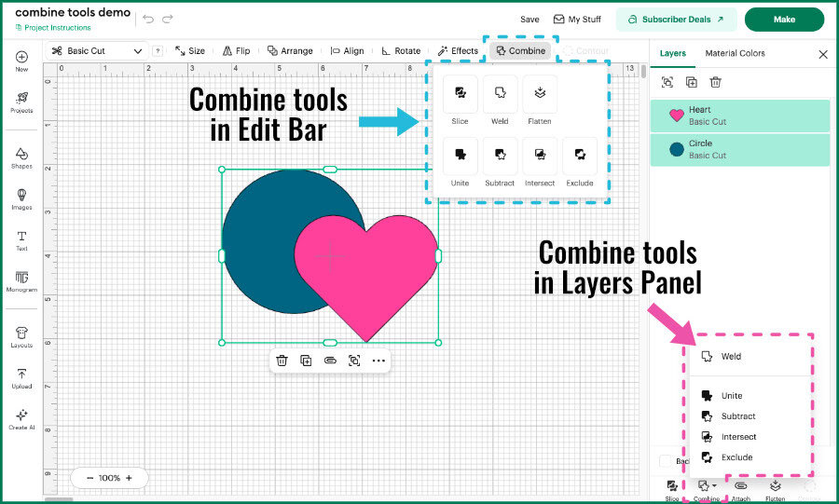Attach selection via canvas floating toolbar paperclip
The image size is (839, 504).
pos(330,361)
